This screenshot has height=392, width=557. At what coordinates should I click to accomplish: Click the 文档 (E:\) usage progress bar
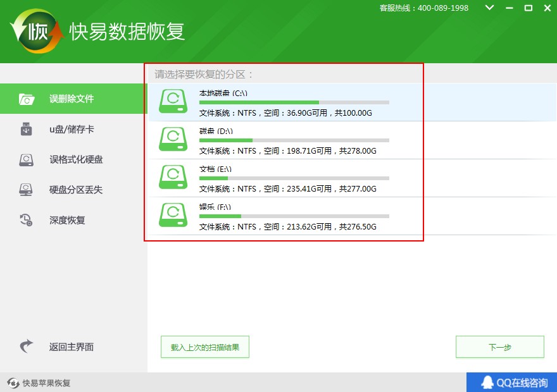294,178
